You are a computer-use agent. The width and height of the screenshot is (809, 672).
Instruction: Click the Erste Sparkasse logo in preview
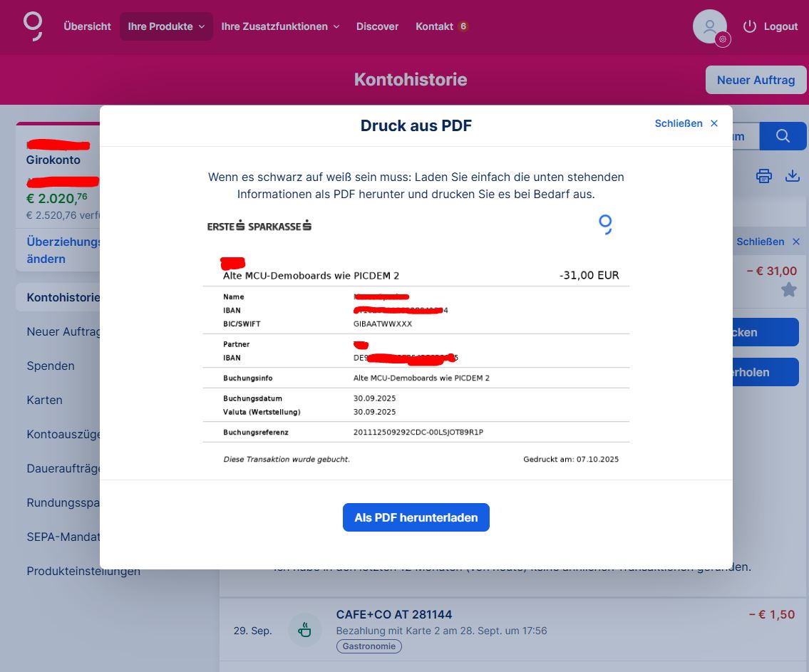(x=259, y=226)
